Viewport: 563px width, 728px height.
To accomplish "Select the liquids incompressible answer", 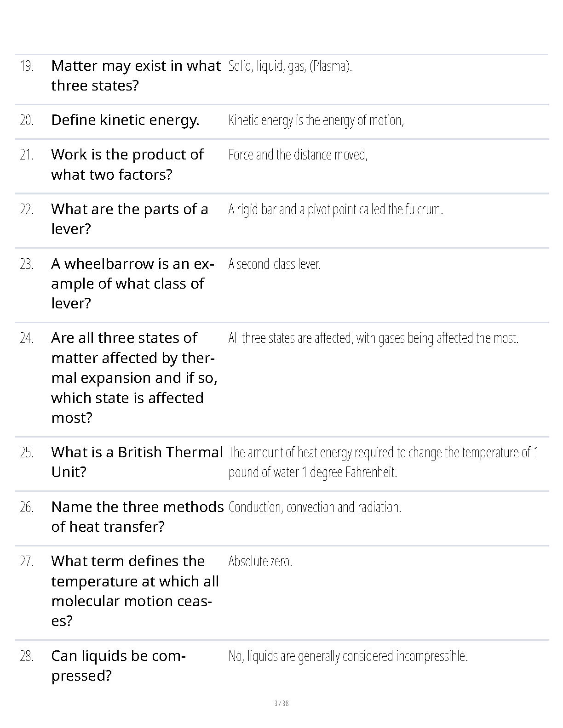I will pyautogui.click(x=348, y=656).
